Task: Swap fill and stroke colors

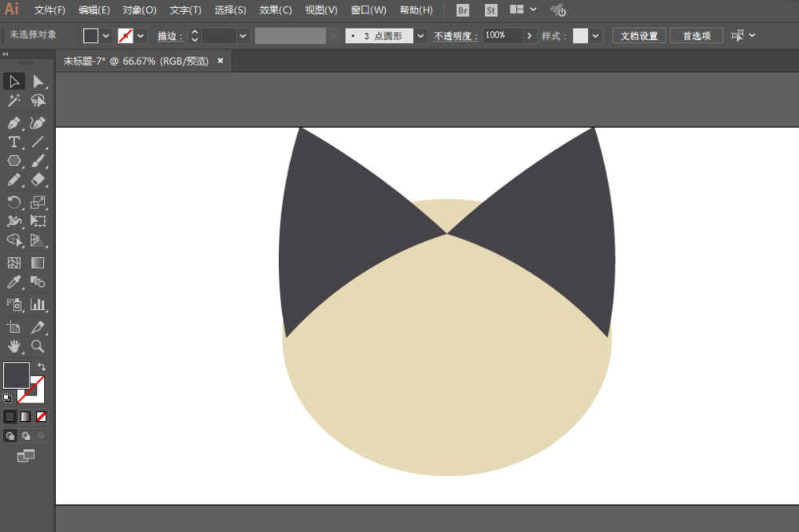Action: pos(42,367)
